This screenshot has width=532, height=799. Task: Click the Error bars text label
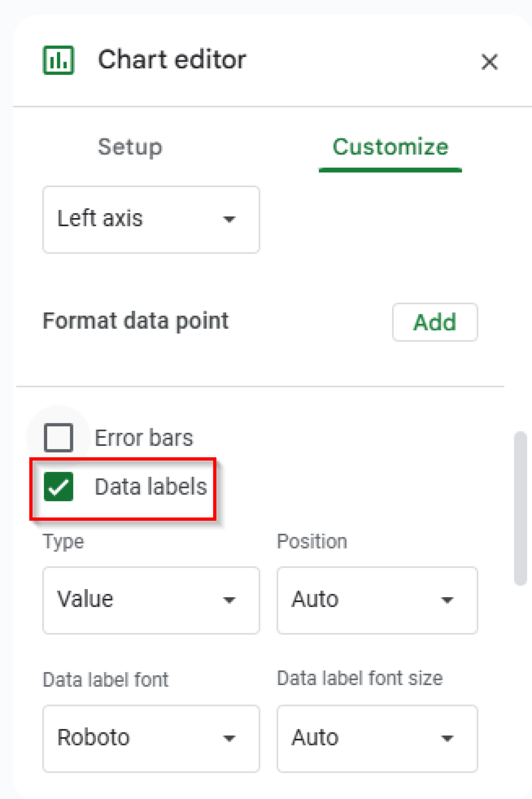click(x=144, y=438)
